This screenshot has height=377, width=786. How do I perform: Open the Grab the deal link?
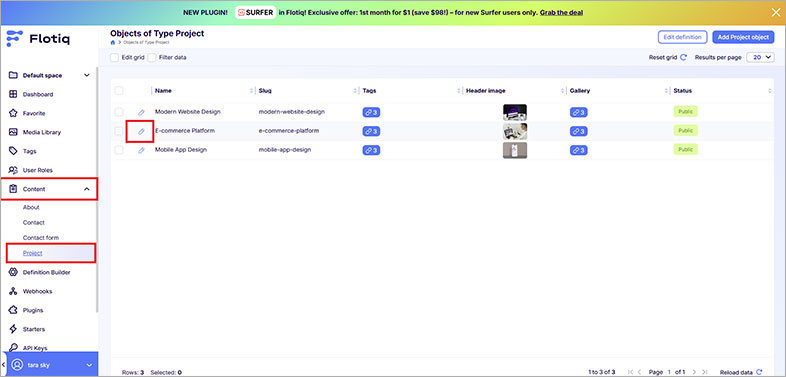[x=561, y=12]
